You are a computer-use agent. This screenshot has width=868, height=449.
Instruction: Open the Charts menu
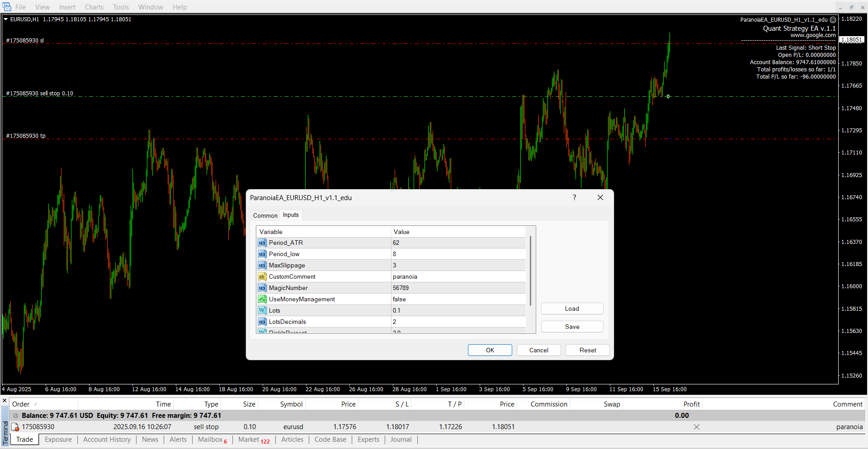(94, 7)
